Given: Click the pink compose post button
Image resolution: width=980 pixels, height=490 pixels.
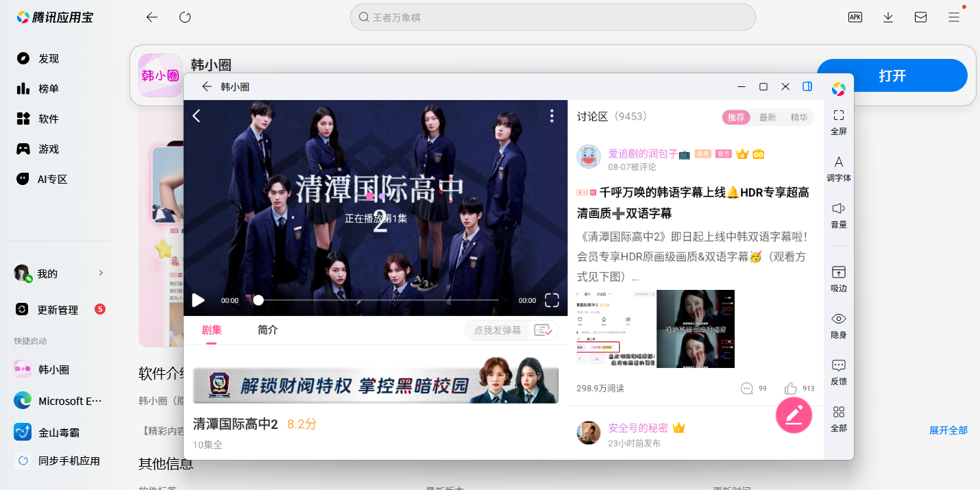Looking at the screenshot, I should [794, 415].
